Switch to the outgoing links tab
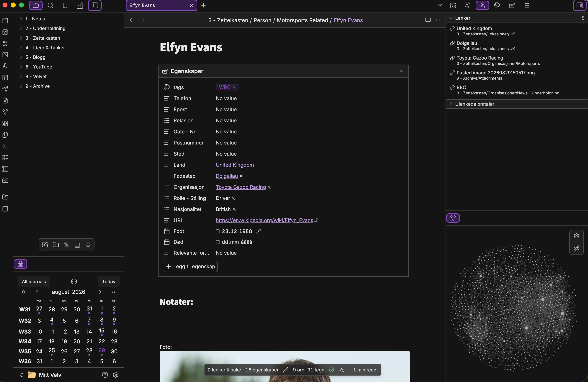Image resolution: width=588 pixels, height=382 pixels. [x=482, y=5]
